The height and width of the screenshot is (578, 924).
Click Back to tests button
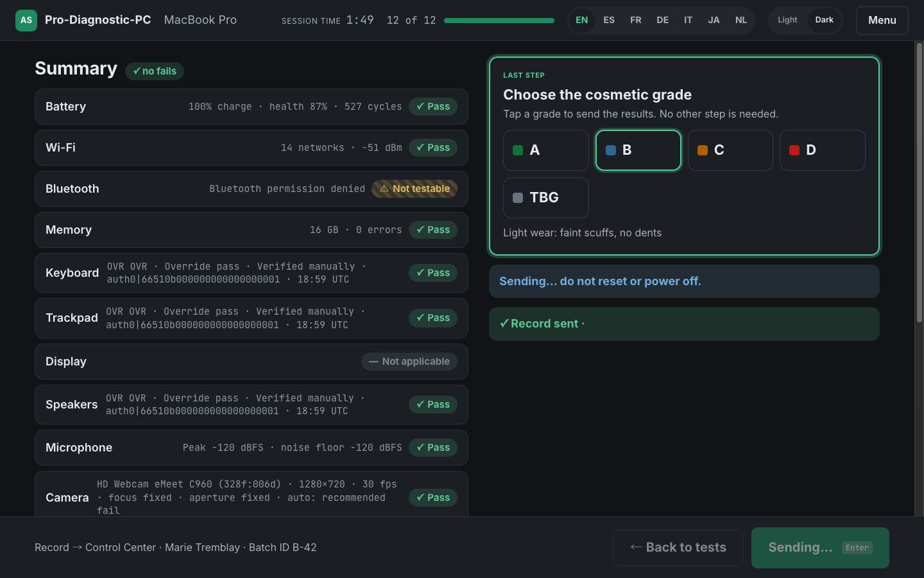click(x=678, y=548)
